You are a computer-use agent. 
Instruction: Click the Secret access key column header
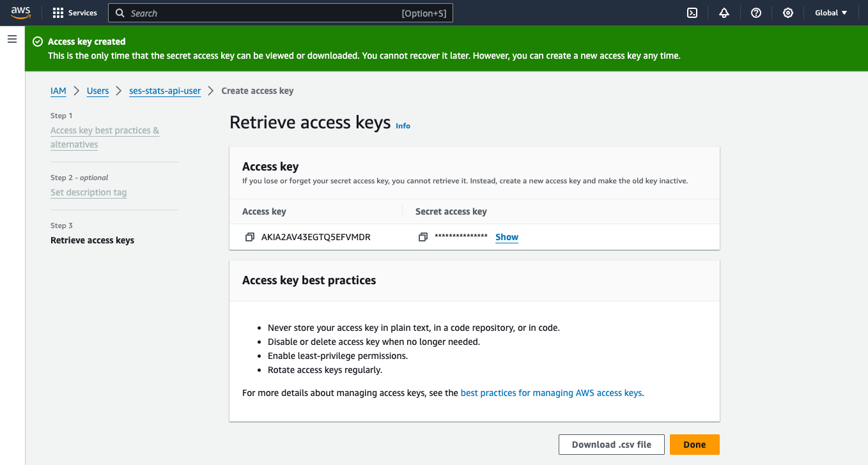(x=451, y=211)
